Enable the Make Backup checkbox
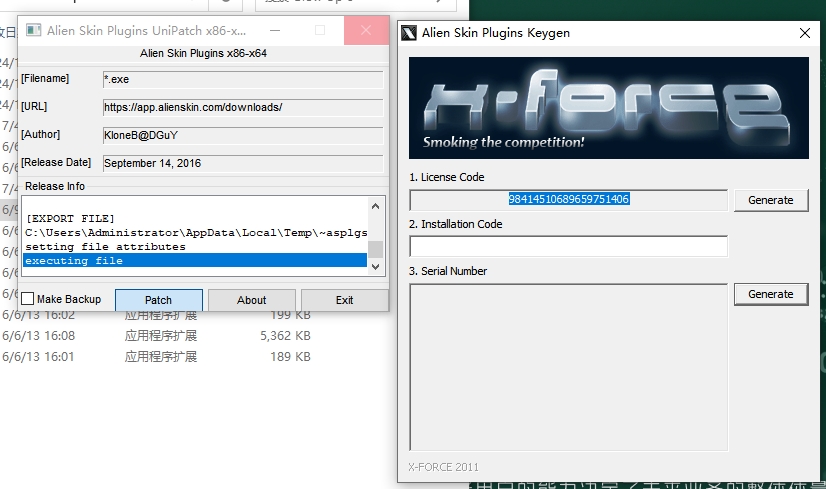This screenshot has height=489, width=826. coord(27,299)
